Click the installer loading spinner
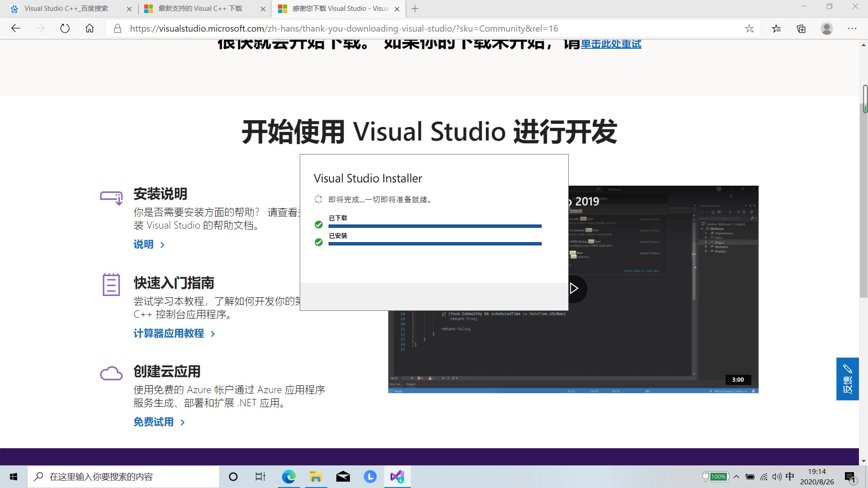 tap(318, 199)
